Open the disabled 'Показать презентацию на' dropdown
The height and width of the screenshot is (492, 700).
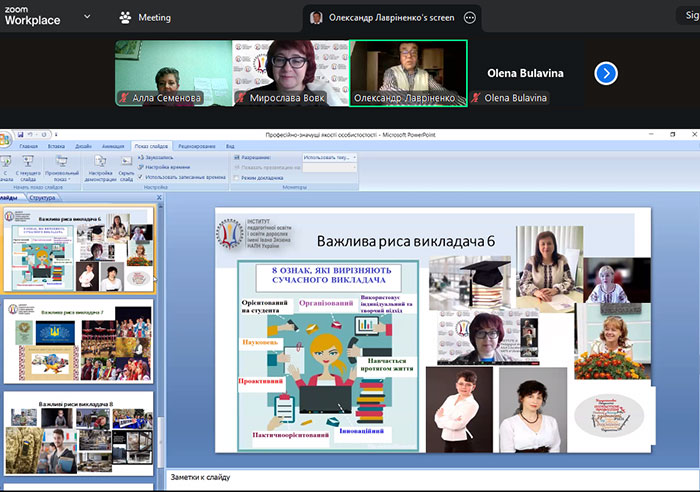pos(329,167)
